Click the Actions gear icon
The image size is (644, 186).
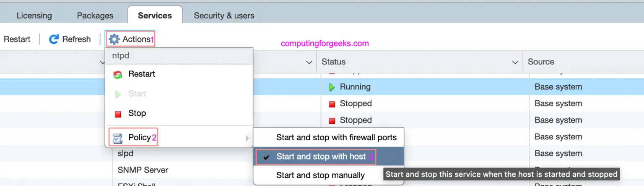pyautogui.click(x=114, y=39)
